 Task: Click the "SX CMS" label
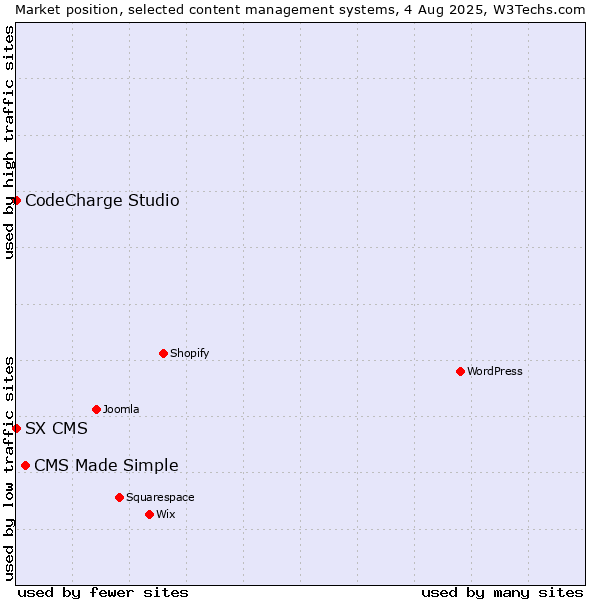point(56,428)
